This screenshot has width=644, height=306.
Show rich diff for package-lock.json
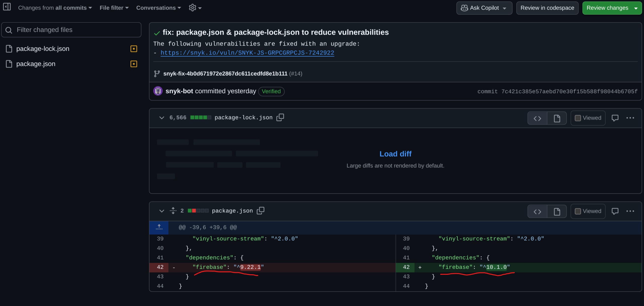point(557,118)
